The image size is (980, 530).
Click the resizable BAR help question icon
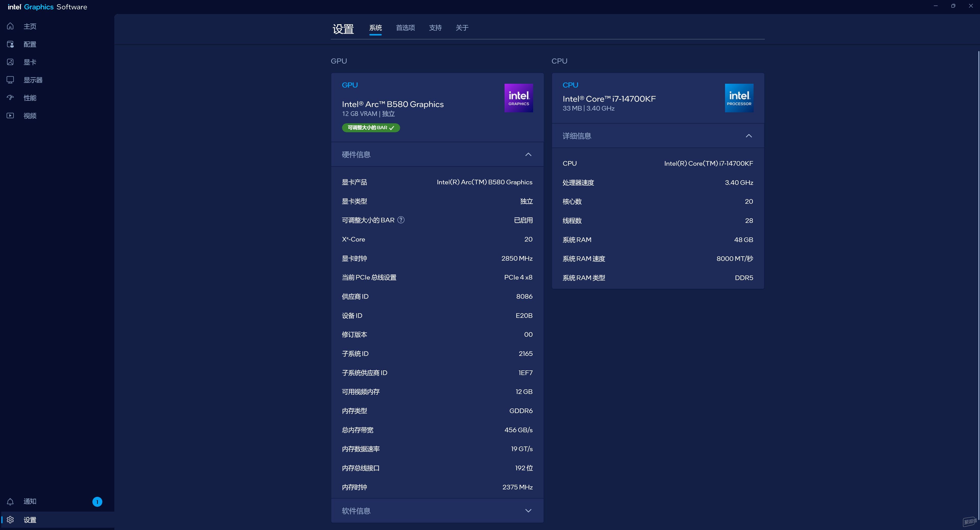coord(401,220)
